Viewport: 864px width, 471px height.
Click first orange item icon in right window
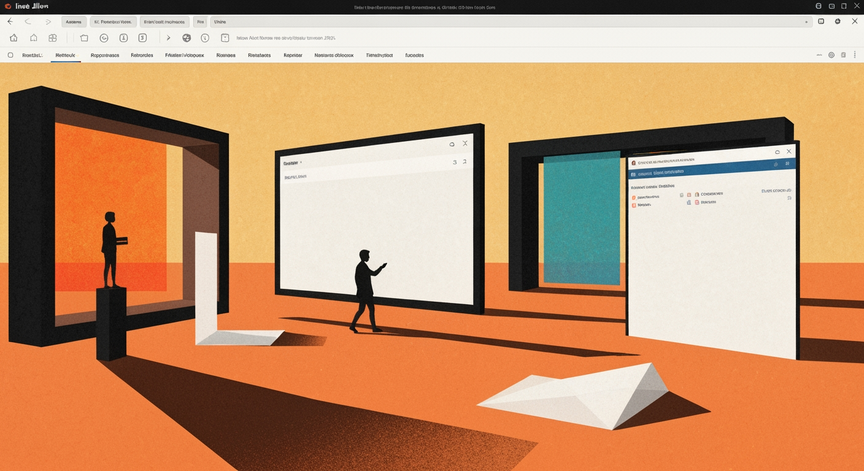(x=634, y=198)
